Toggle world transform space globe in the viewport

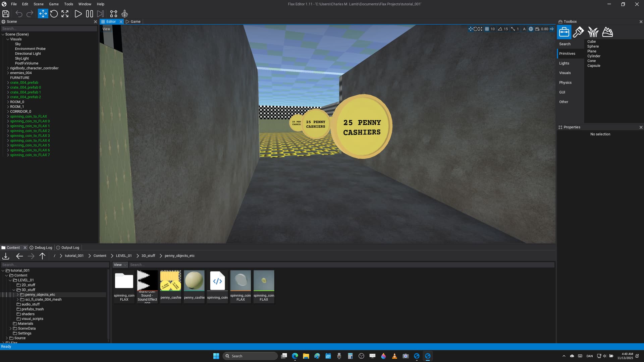tap(531, 29)
